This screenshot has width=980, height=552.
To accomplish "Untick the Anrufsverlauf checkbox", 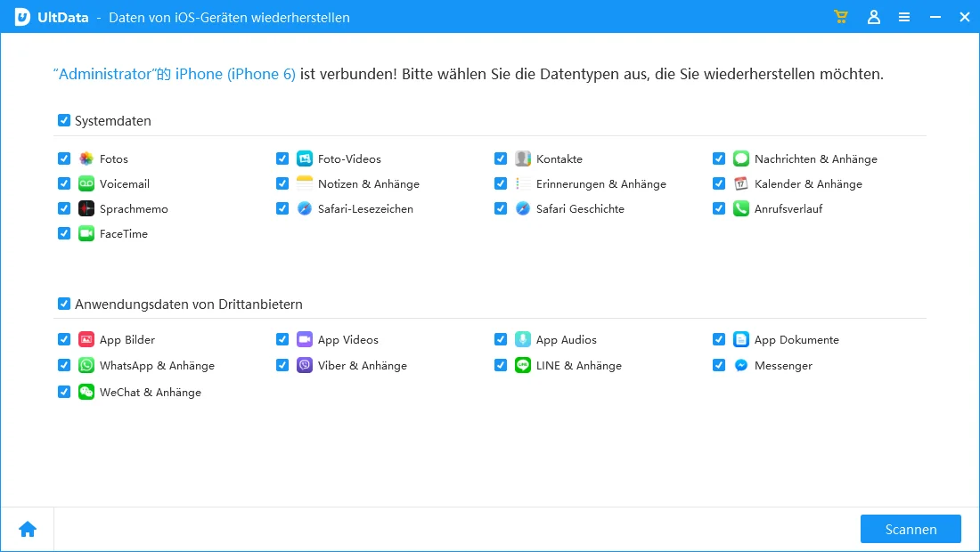I will (719, 208).
